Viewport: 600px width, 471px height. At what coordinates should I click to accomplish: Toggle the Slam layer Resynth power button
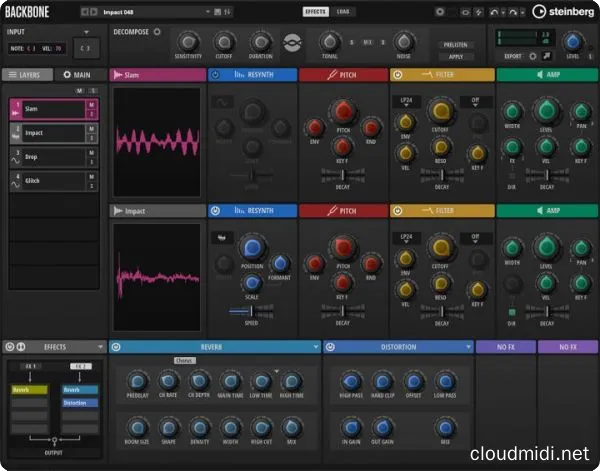tap(215, 76)
